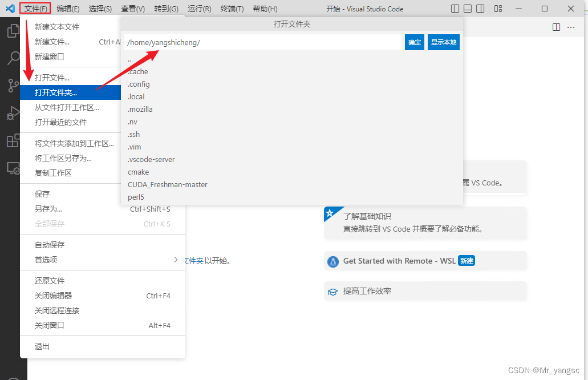Image resolution: width=588 pixels, height=380 pixels.
Task: Open the 选择(S) menu
Action: click(100, 8)
